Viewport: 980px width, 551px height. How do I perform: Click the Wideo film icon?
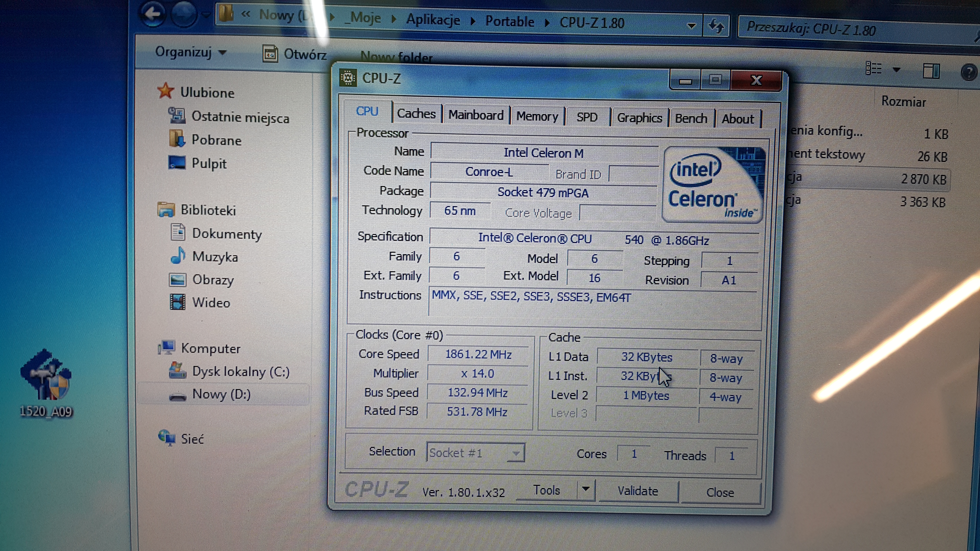(x=177, y=302)
